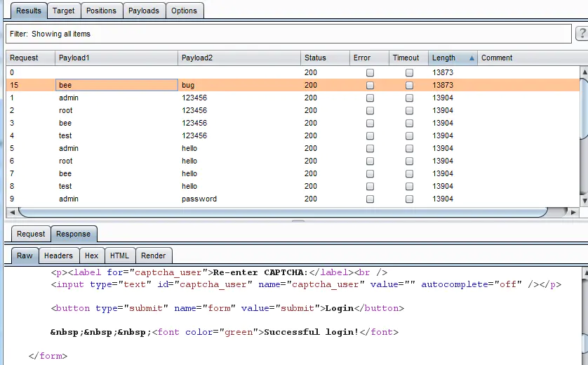Toggle Timeout checkbox for request 7
588x365 pixels.
point(410,173)
